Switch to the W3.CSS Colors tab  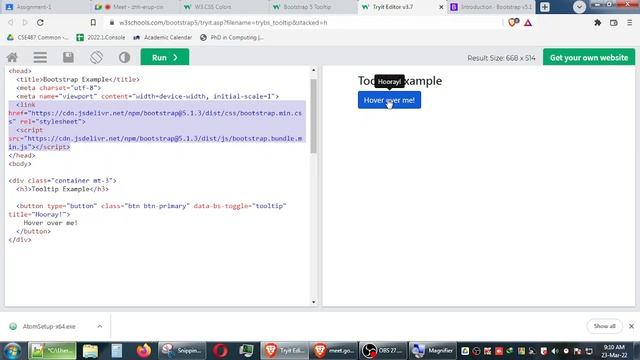pyautogui.click(x=224, y=7)
